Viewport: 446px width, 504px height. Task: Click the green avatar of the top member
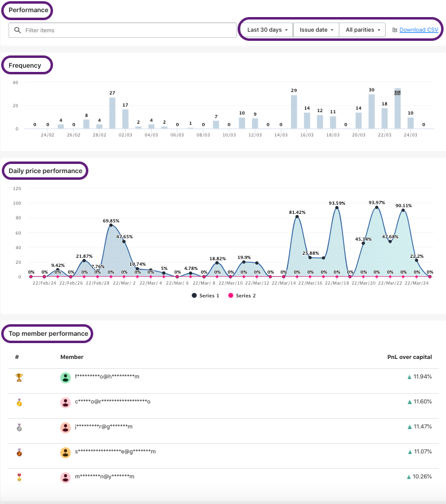click(x=66, y=377)
